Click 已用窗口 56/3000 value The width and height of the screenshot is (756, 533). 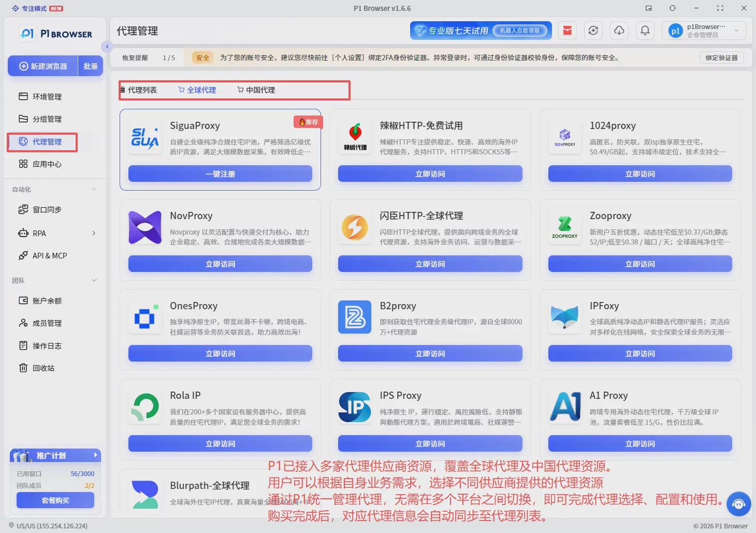82,473
